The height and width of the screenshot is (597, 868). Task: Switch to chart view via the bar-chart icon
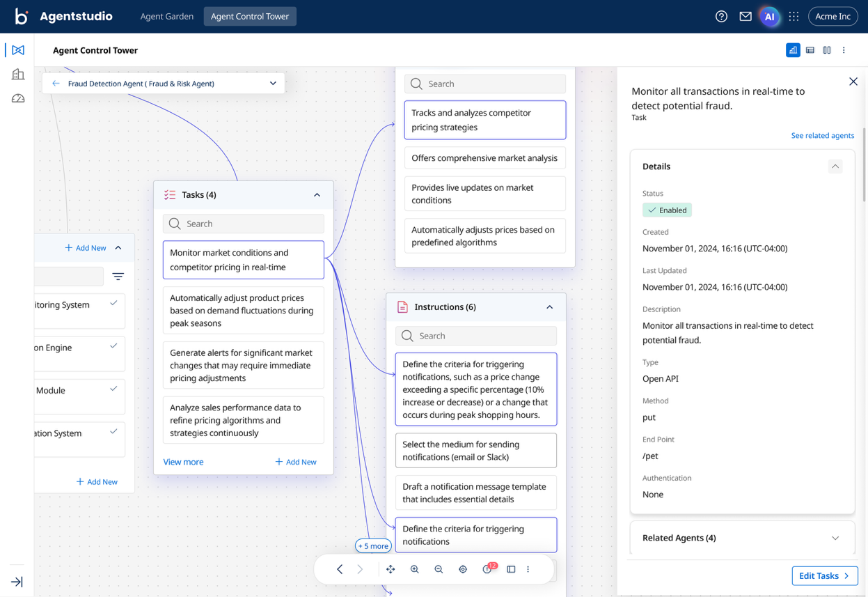[x=793, y=50]
